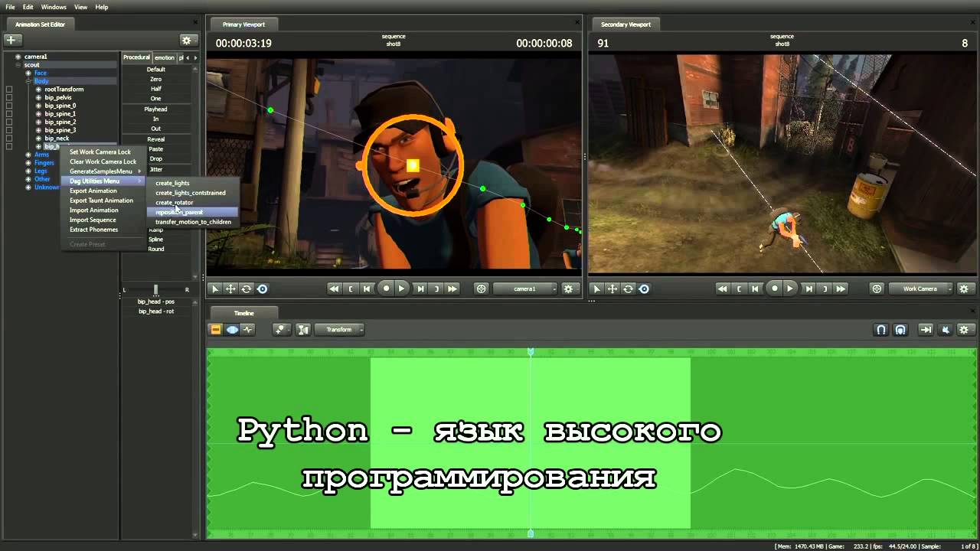Activate the rotate manipulator in Primary Viewport
Screen dimensions: 980x551
click(247, 289)
